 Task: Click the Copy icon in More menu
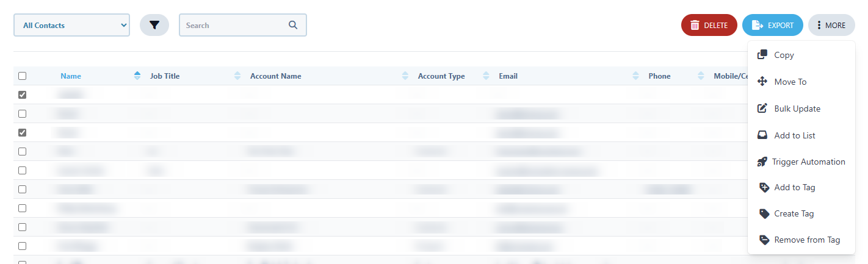pyautogui.click(x=762, y=55)
